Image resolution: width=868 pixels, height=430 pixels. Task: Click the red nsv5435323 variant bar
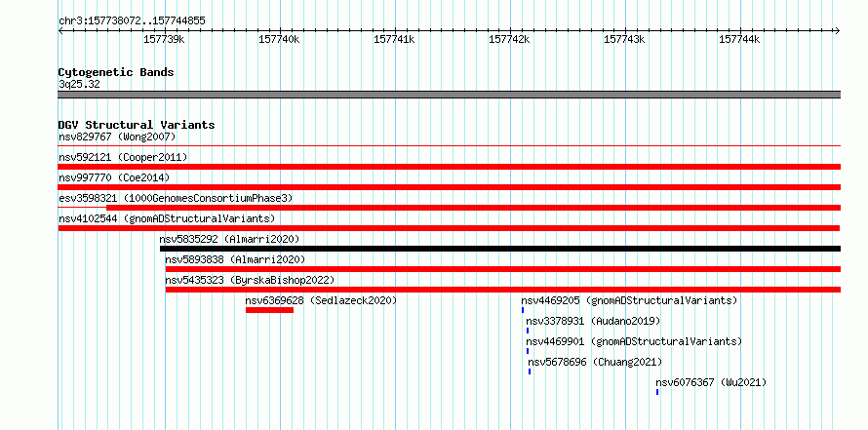(503, 290)
